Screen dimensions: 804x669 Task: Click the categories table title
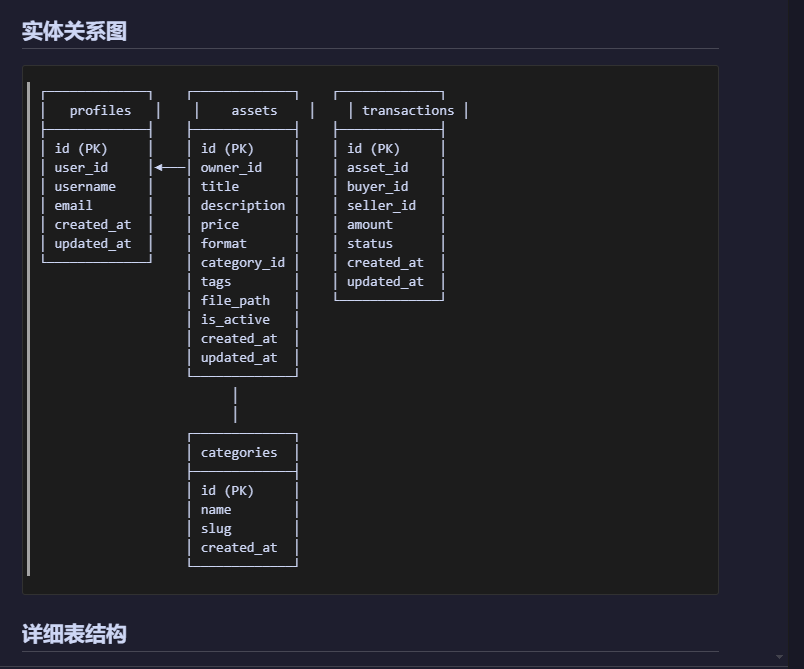pyautogui.click(x=239, y=453)
